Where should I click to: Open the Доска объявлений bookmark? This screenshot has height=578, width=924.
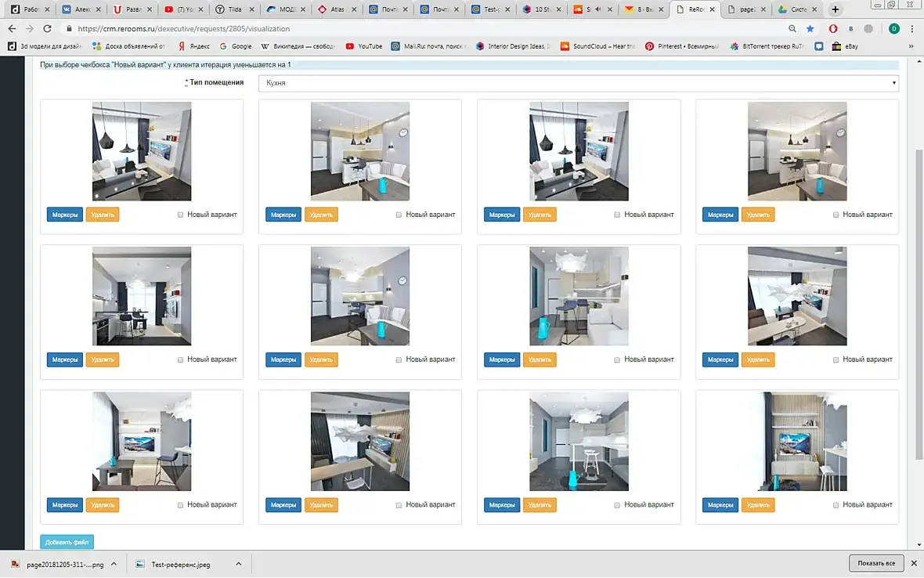point(129,46)
